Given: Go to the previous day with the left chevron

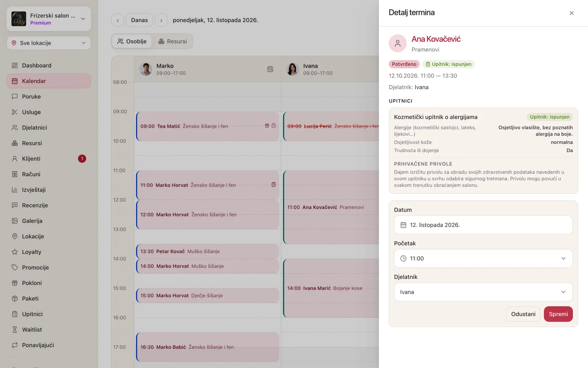Looking at the screenshot, I should click(x=118, y=20).
